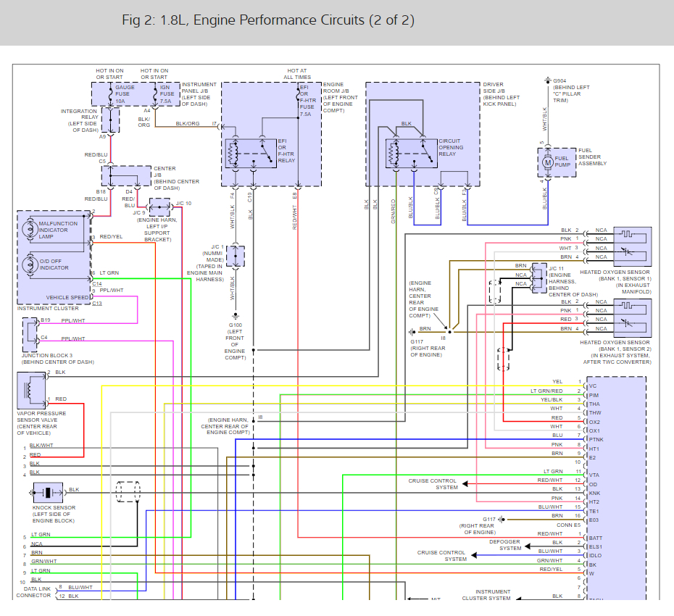Click the KNK terminal label
674x616 pixels.
(594, 493)
